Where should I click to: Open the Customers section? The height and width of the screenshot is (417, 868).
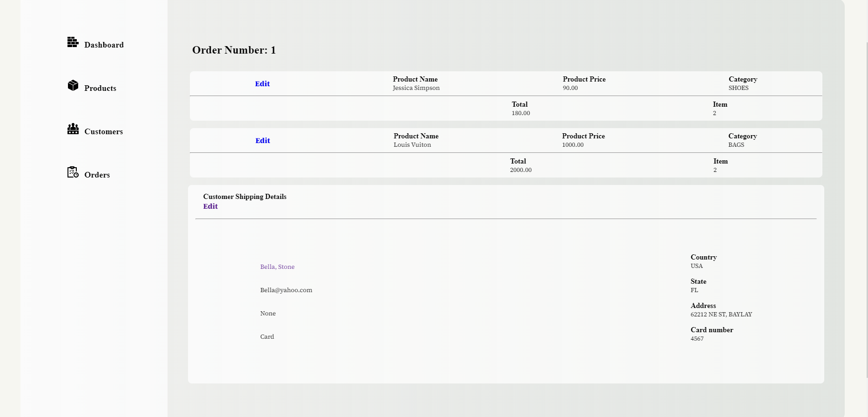(x=103, y=132)
